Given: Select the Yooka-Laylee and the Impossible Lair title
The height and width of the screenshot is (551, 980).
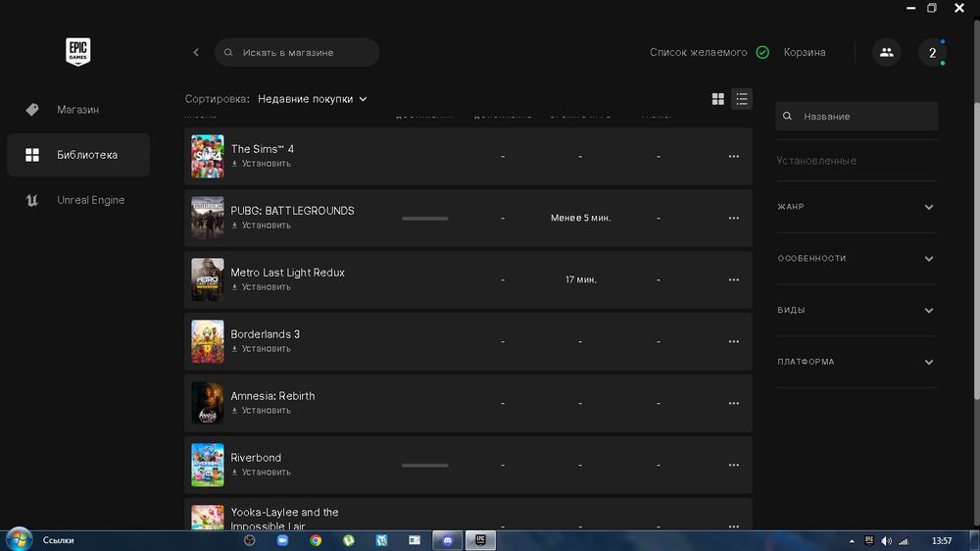Looking at the screenshot, I should tap(284, 519).
